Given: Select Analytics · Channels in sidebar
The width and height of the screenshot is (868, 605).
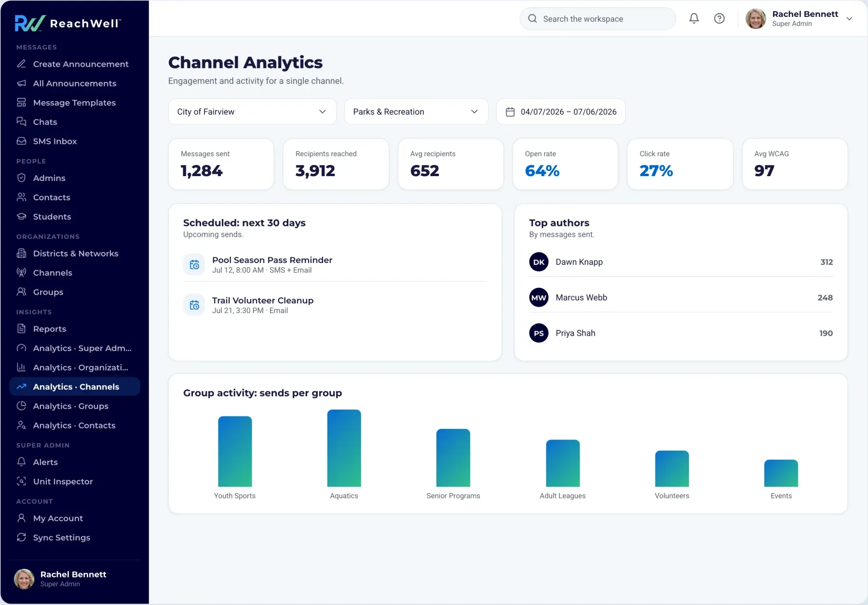Looking at the screenshot, I should [x=75, y=386].
